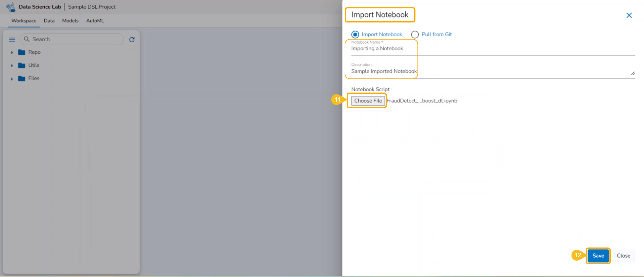Select the Pull from Git radio option

[415, 35]
